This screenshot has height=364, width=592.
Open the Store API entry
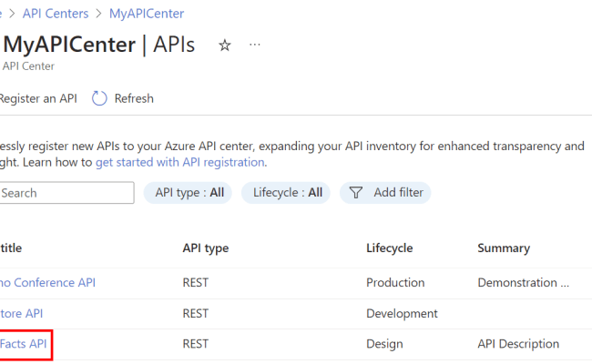click(22, 313)
